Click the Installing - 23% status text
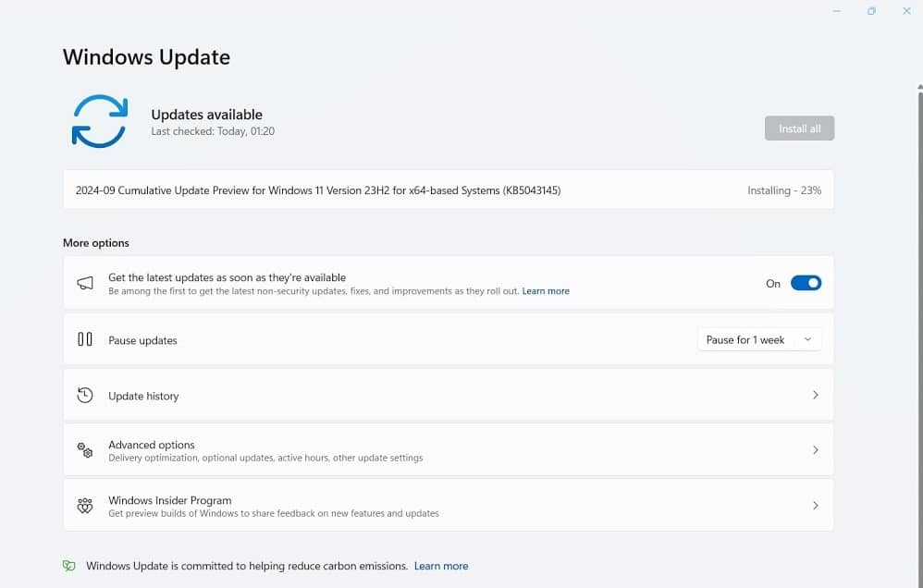This screenshot has height=588, width=923. point(784,190)
